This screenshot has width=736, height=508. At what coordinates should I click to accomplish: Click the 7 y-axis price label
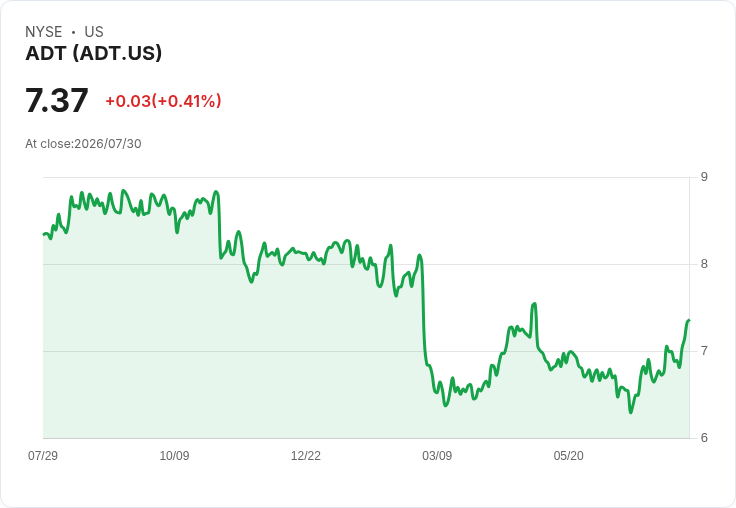pos(704,351)
